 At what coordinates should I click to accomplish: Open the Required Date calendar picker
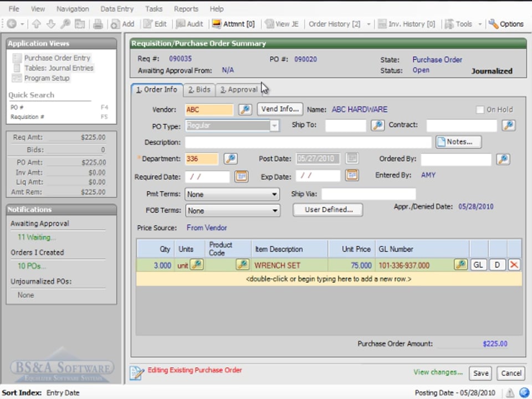[241, 176]
